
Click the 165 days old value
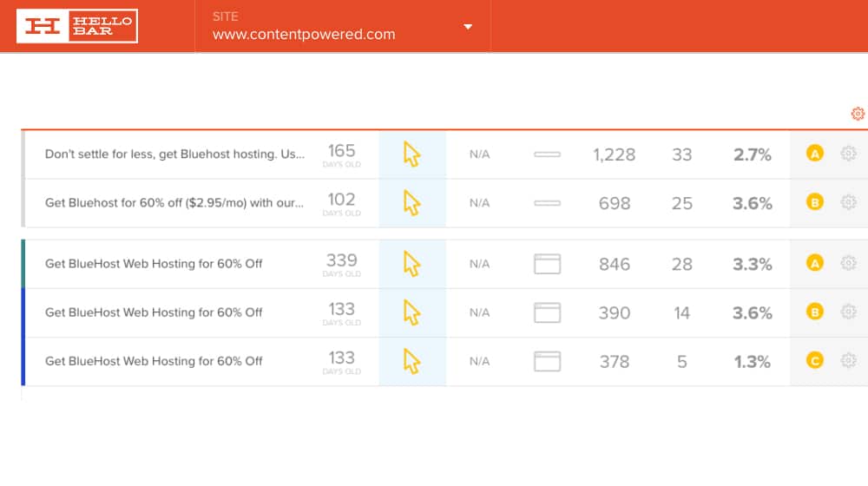click(x=341, y=150)
